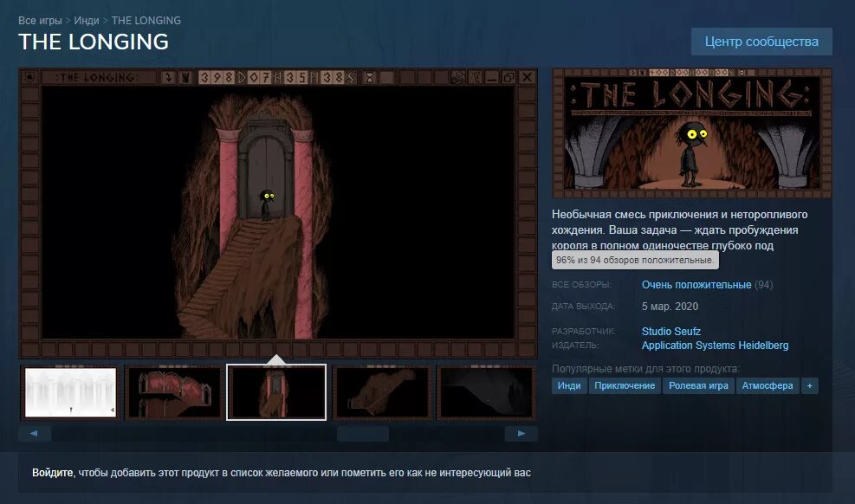Click the ДАТА ВЫХОДА label
Image resolution: width=855 pixels, height=504 pixels.
click(583, 307)
